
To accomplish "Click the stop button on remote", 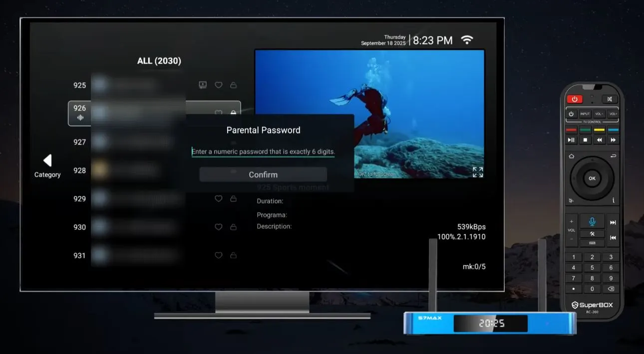I will (585, 140).
